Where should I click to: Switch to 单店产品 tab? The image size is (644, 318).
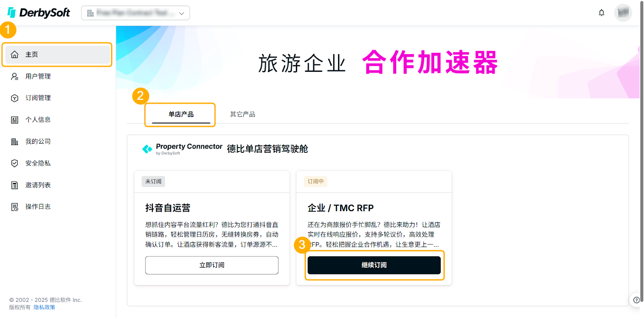tap(181, 114)
